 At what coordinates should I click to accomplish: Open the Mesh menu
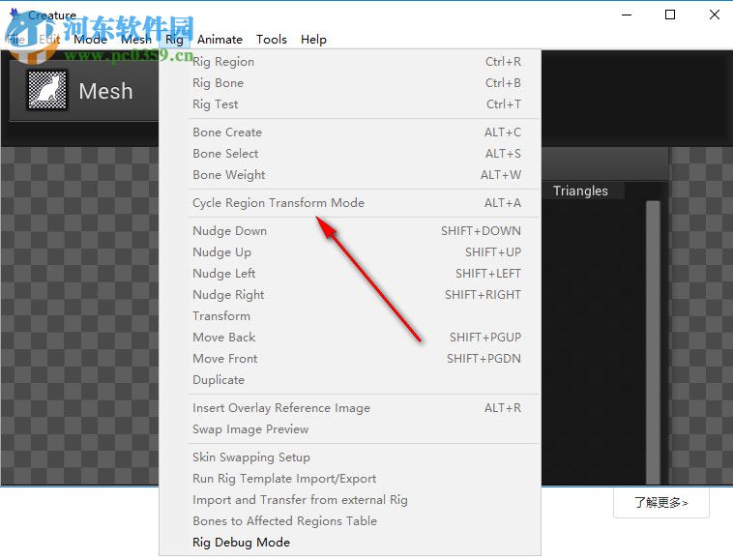pos(136,40)
